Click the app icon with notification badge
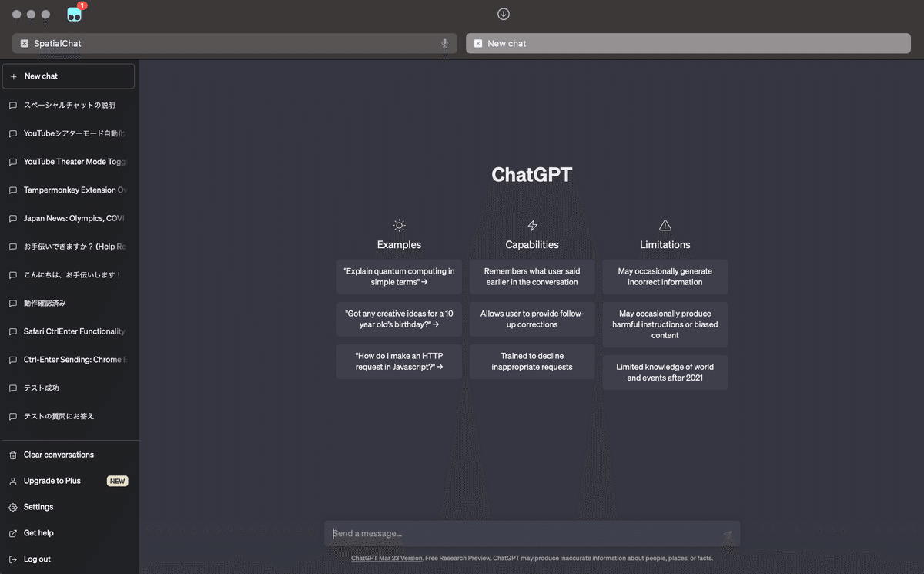Viewport: 924px width, 574px height. click(x=75, y=13)
